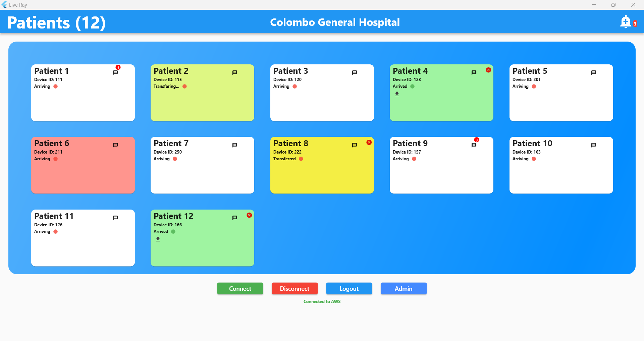Open Patient 10 message icon

pos(594,145)
